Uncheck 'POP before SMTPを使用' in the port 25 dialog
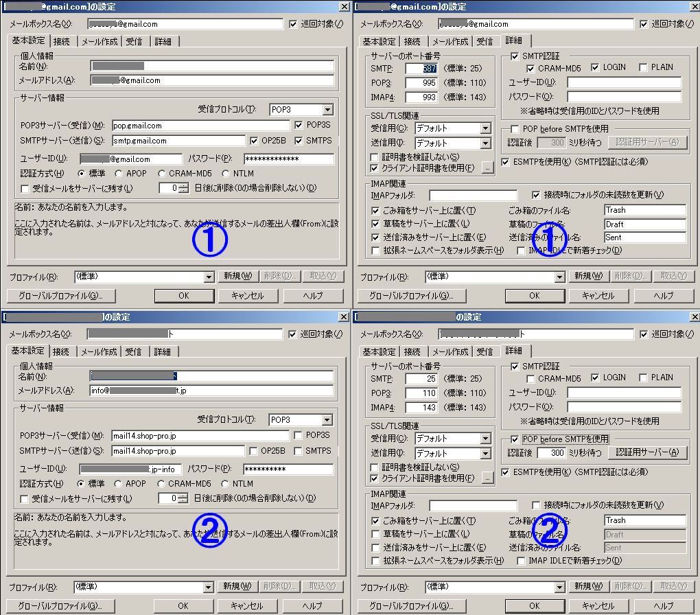 point(515,439)
